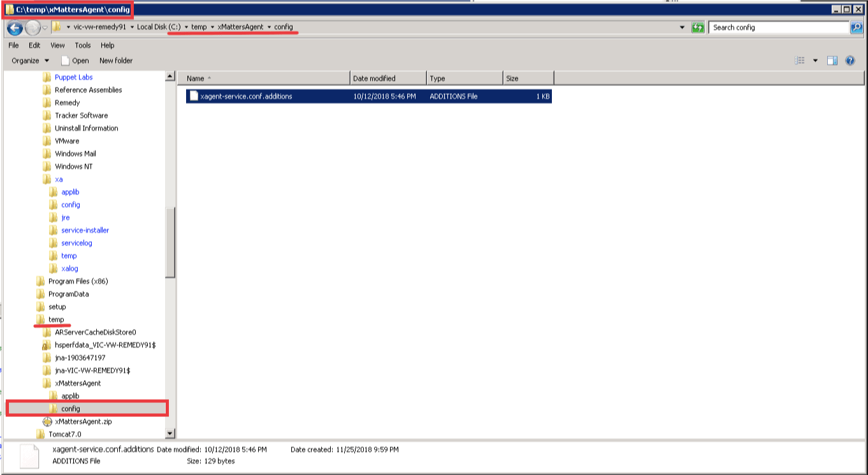Sort by the Type column header
This screenshot has width=868, height=475.
[465, 78]
